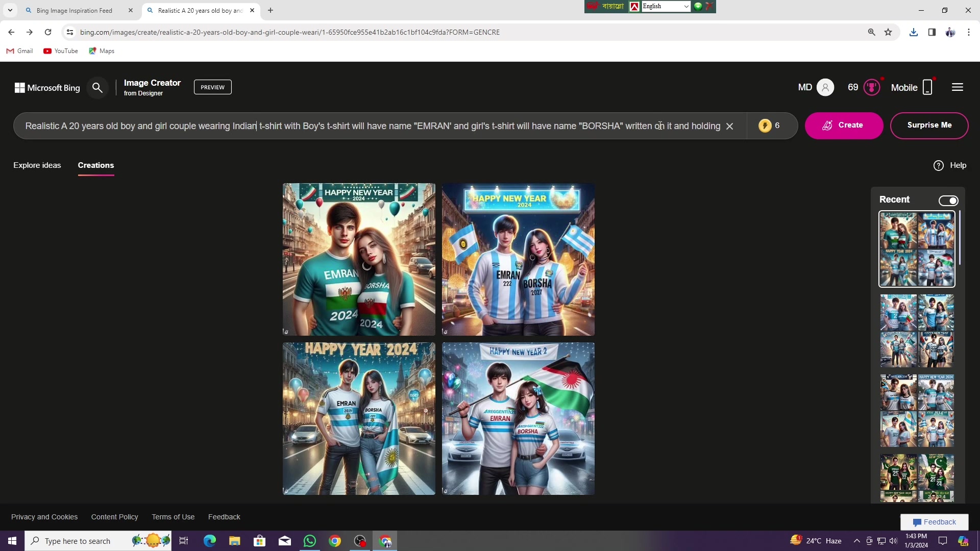The image size is (980, 551).
Task: Clear the prompt with X icon
Action: (x=729, y=126)
